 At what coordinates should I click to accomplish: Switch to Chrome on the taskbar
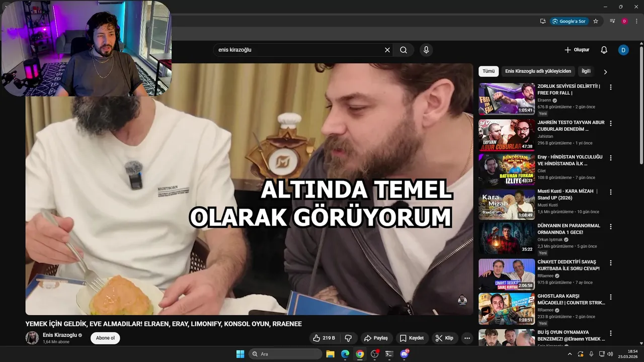360,354
